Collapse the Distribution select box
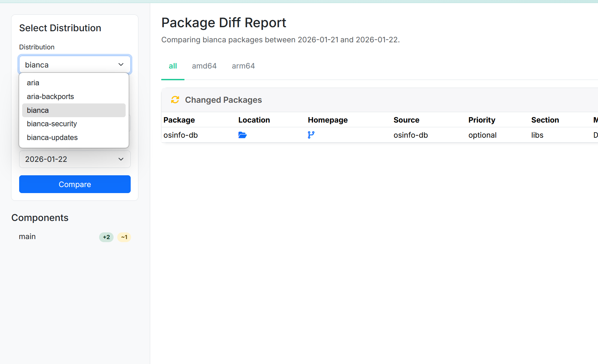The image size is (598, 364). [75, 64]
